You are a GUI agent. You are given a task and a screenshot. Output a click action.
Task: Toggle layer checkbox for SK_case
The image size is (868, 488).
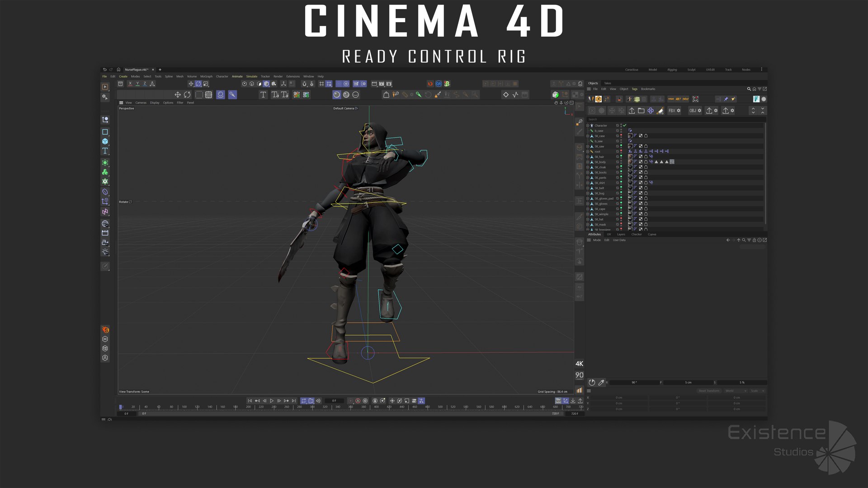618,136
